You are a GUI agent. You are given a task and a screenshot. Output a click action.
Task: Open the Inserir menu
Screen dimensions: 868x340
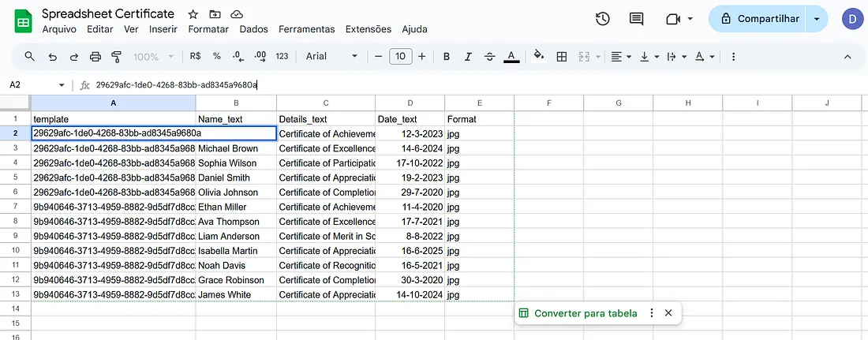(x=163, y=29)
